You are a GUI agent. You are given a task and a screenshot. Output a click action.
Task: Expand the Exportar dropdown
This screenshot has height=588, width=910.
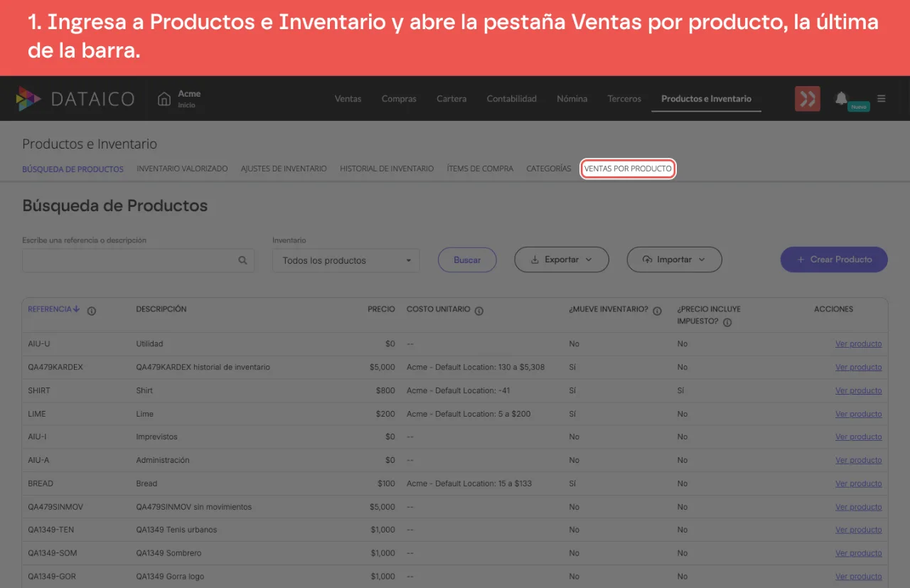(562, 260)
